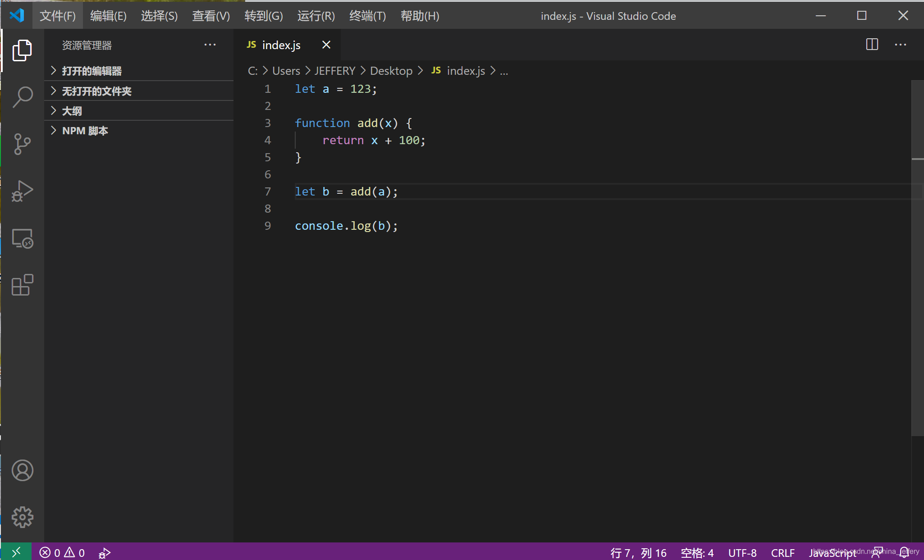Click the 'function add(x) {' code line
924x560 pixels.
353,123
